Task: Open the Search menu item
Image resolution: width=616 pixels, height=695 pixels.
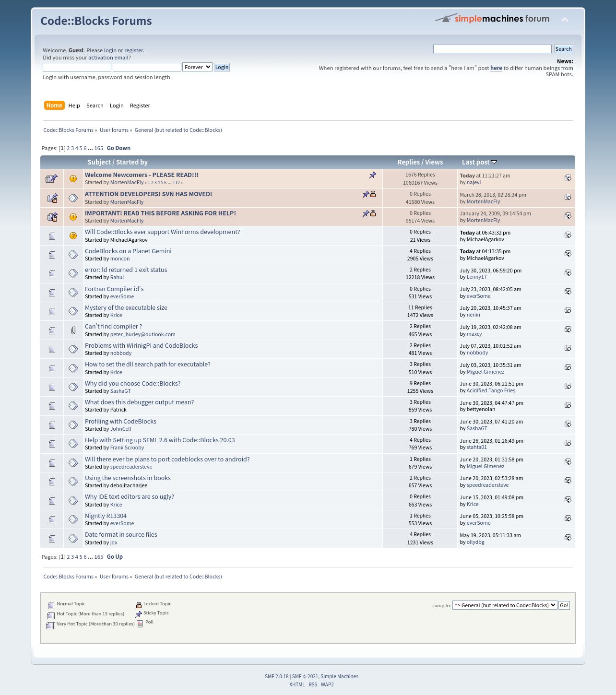Action: [95, 106]
